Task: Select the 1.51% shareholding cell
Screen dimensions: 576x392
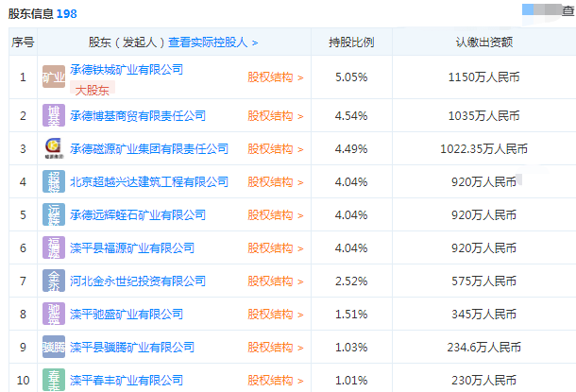Action: click(351, 315)
